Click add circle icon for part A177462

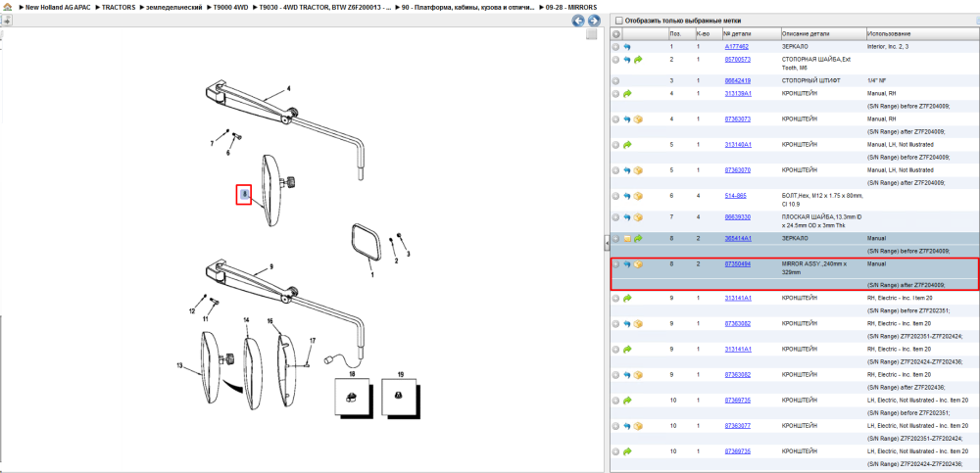[615, 47]
